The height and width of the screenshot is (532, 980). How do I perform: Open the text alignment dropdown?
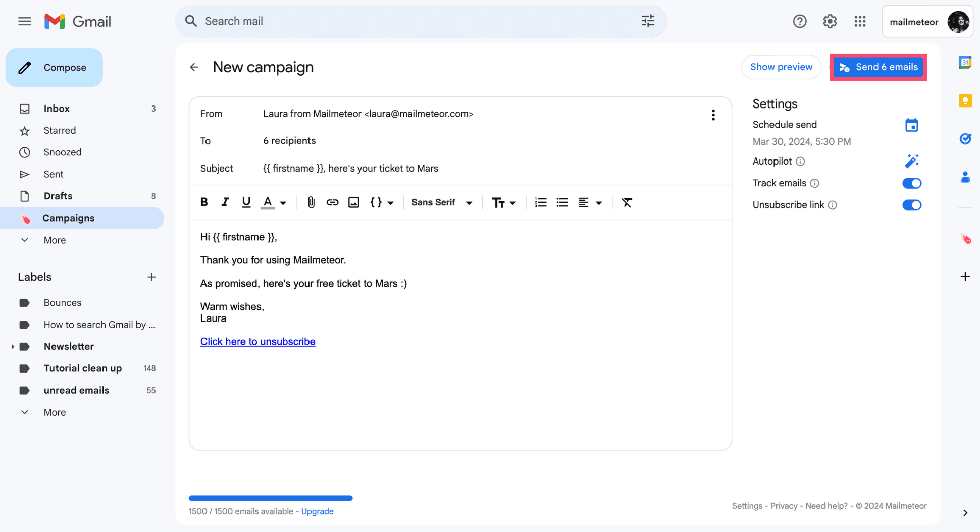[x=590, y=202]
